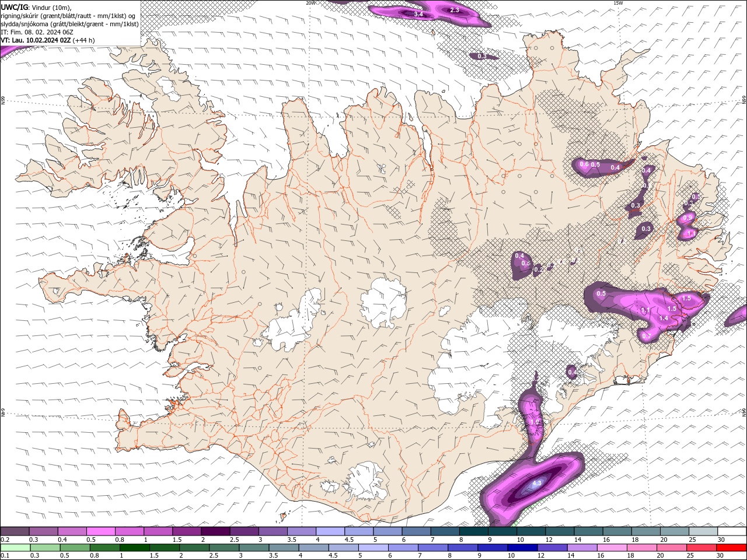This screenshot has height=560, width=747.
Task: Click the '4.3' precipitation value off the south coast
Action: coord(537,483)
